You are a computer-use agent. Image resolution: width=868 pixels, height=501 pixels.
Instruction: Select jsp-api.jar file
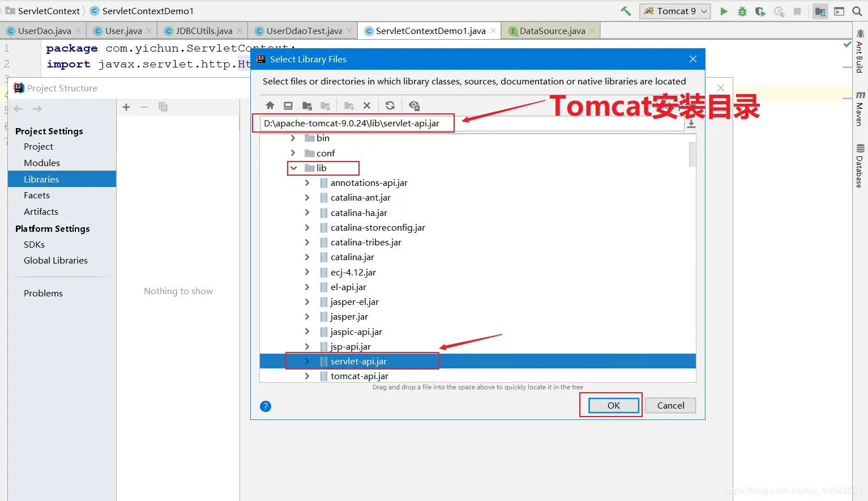(350, 346)
